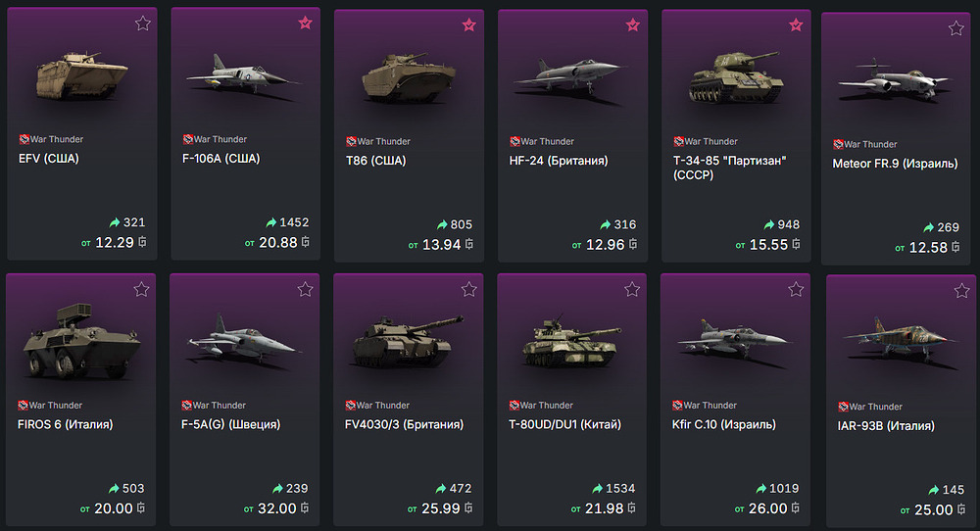Click the trend arrow next to 1452
Viewport: 980px width, 531px height.
270,223
